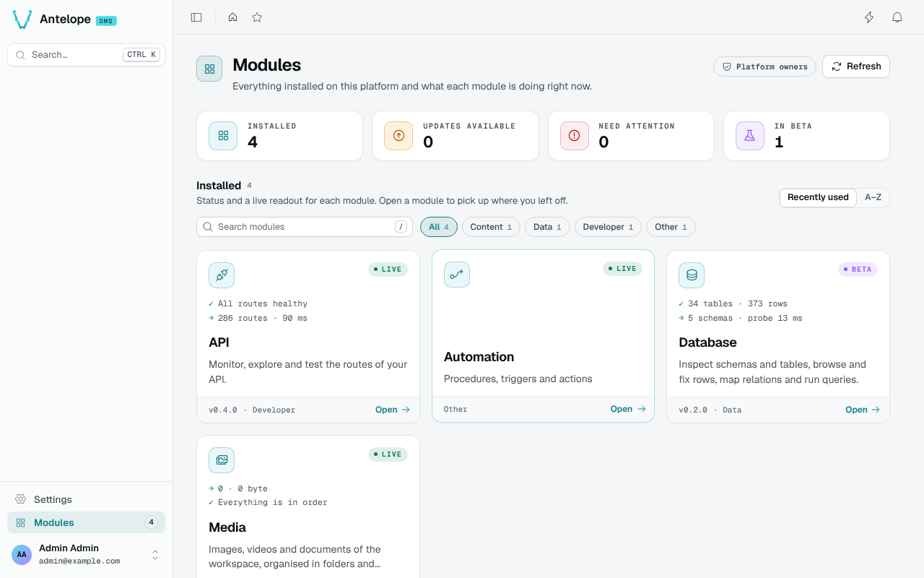
Task: Click the Platform owners badge
Action: coord(764,66)
